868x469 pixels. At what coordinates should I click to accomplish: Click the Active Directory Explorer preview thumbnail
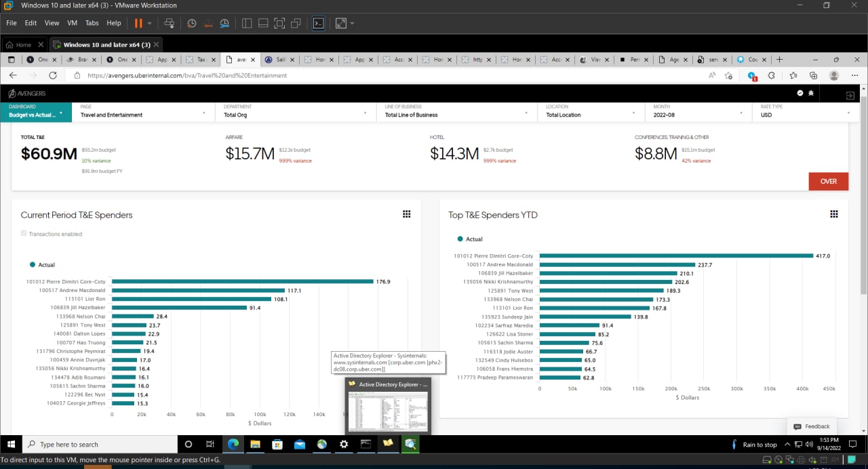(x=388, y=410)
